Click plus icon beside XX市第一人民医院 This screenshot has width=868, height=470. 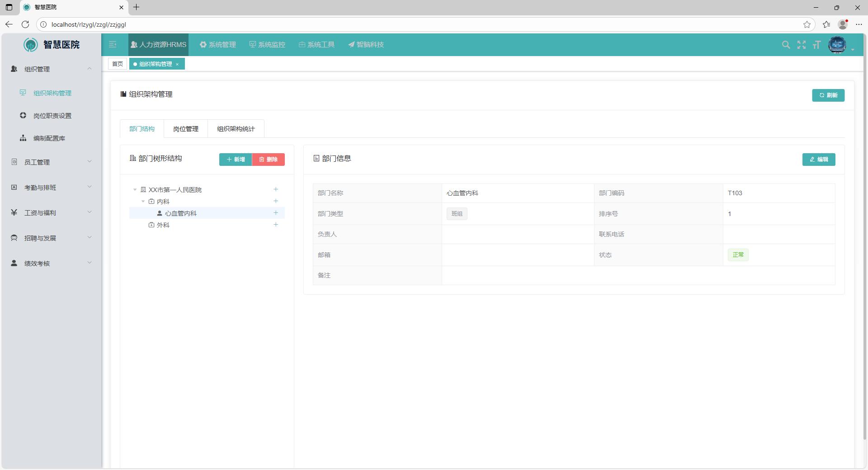[x=276, y=189]
